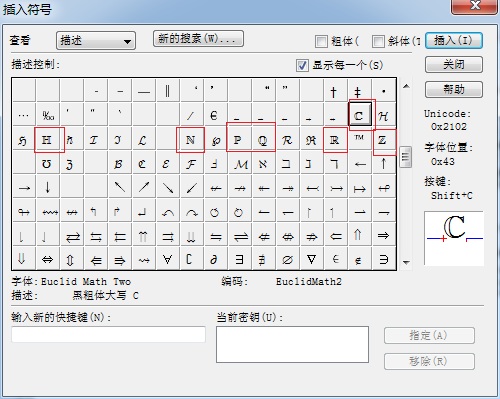
Task: Pick the double dagger ‡ symbol
Action: [x=360, y=91]
